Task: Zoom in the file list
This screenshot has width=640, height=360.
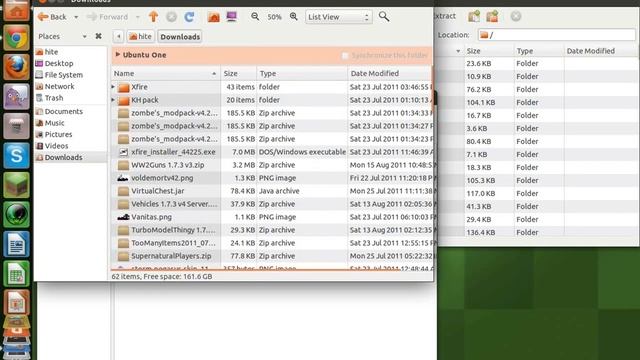Action: tap(293, 17)
